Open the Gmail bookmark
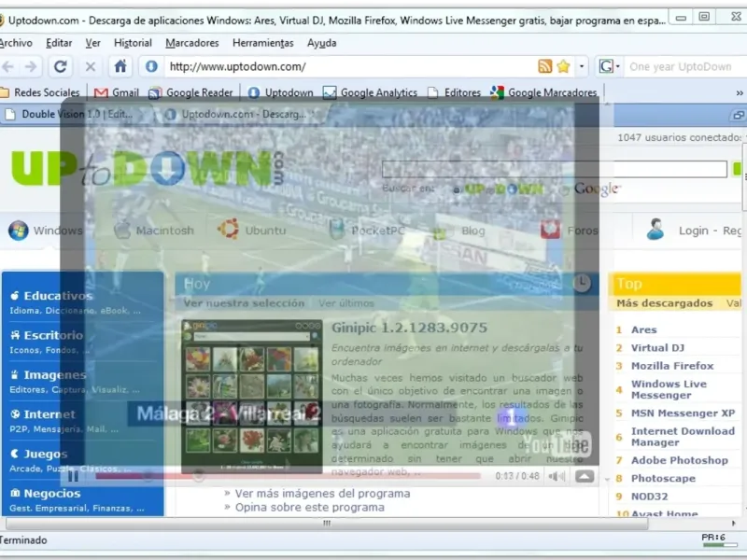The width and height of the screenshot is (747, 560). [117, 92]
